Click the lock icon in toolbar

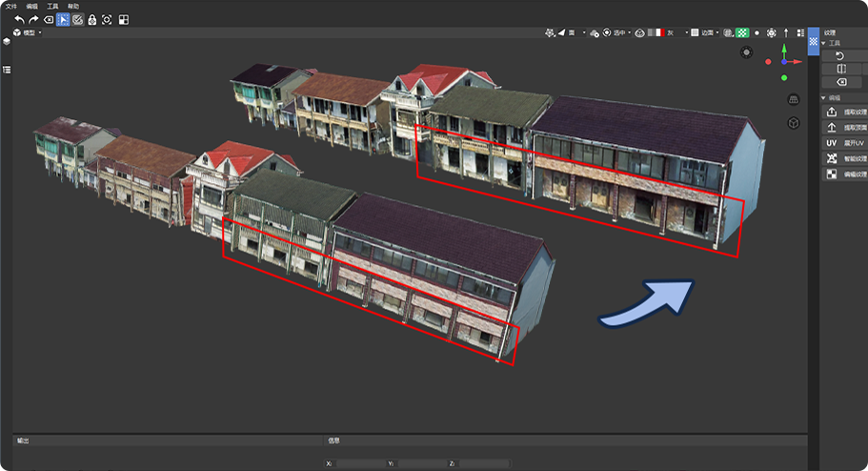[x=91, y=19]
